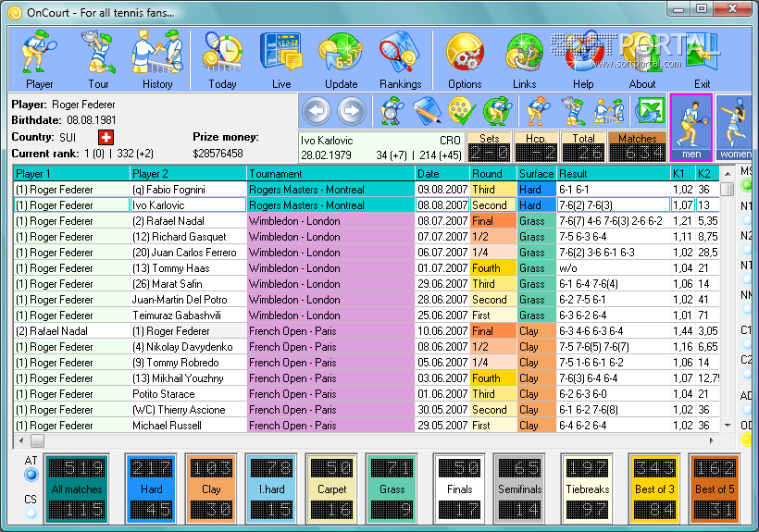Select the 'Juan-Martin Del Potro' cell
This screenshot has height=532, width=759.
click(188, 300)
